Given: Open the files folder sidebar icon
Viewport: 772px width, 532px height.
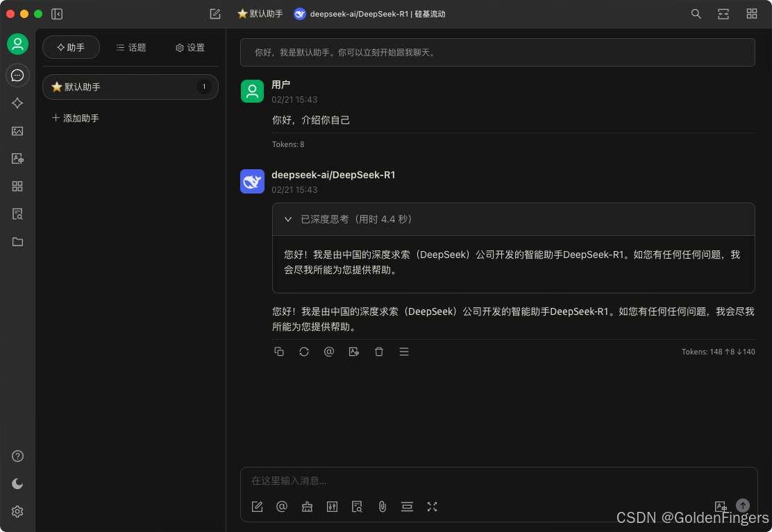Looking at the screenshot, I should point(17,241).
